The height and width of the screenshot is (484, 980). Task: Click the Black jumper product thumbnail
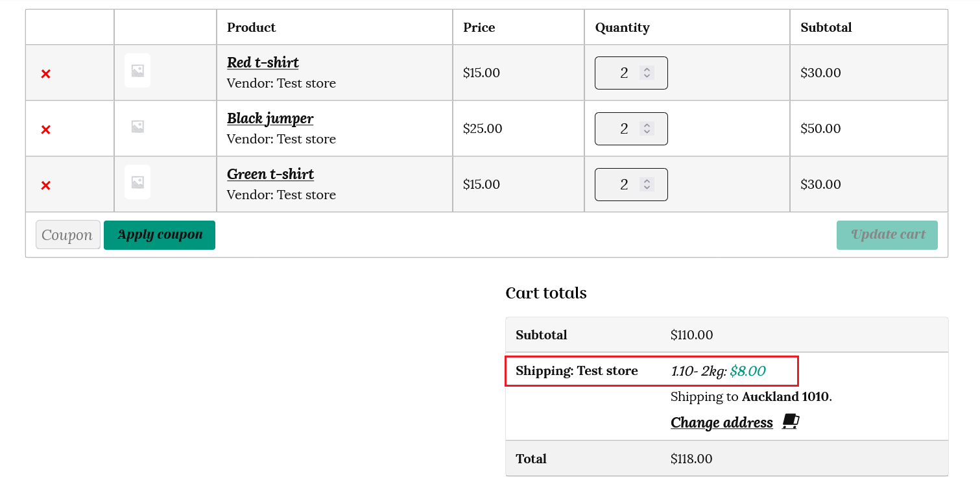pyautogui.click(x=137, y=127)
